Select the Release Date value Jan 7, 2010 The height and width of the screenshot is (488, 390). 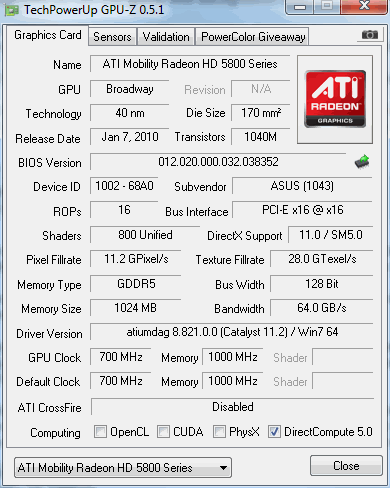coord(130,137)
